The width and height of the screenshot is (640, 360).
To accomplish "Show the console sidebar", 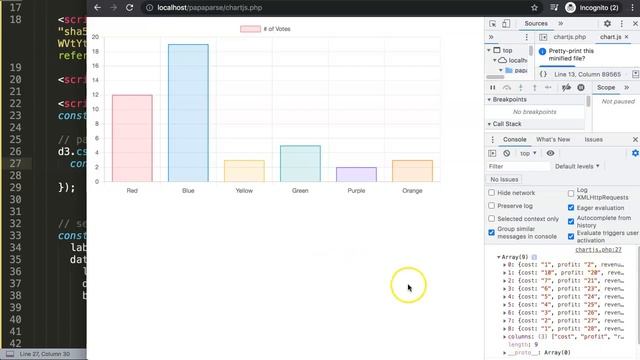I will pos(492,153).
